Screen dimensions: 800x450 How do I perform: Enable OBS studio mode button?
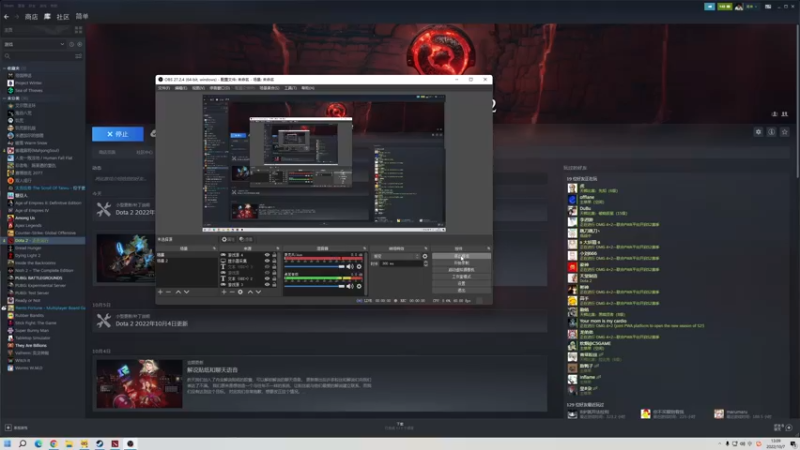click(x=461, y=277)
